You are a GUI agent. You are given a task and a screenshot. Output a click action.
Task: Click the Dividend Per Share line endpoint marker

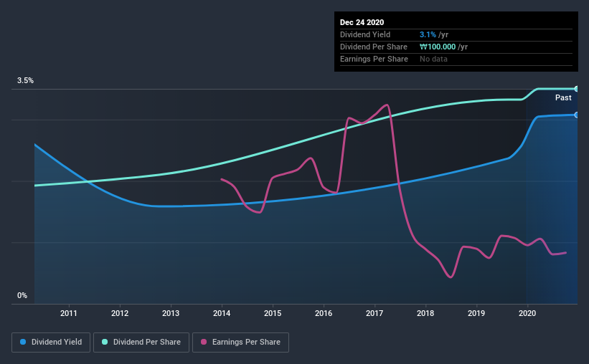click(577, 89)
